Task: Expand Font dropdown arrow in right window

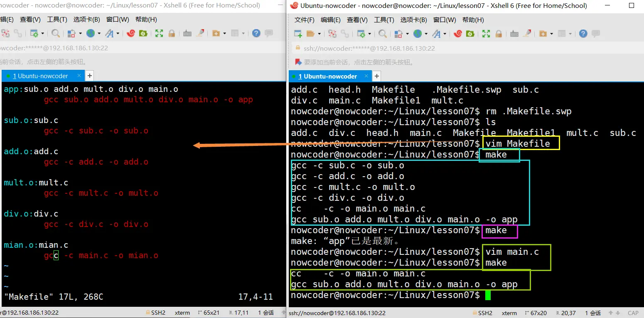Action: 445,34
